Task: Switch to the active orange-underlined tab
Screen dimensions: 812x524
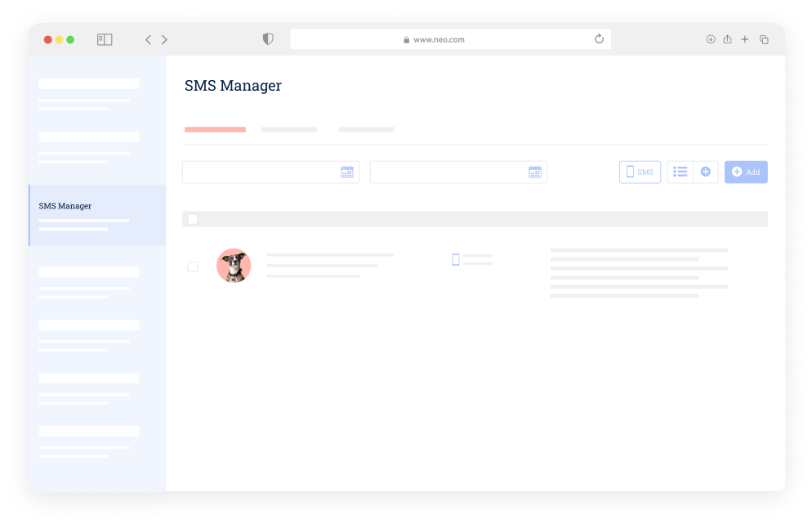Action: (x=215, y=129)
